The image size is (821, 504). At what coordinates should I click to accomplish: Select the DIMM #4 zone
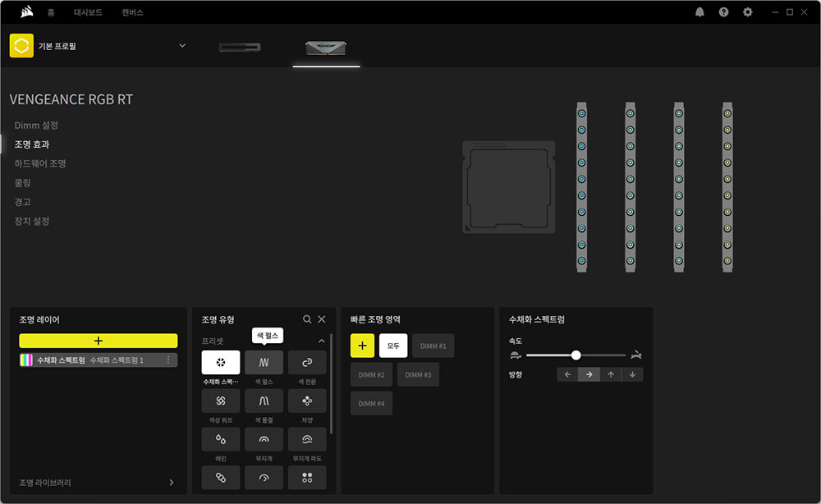tap(371, 404)
